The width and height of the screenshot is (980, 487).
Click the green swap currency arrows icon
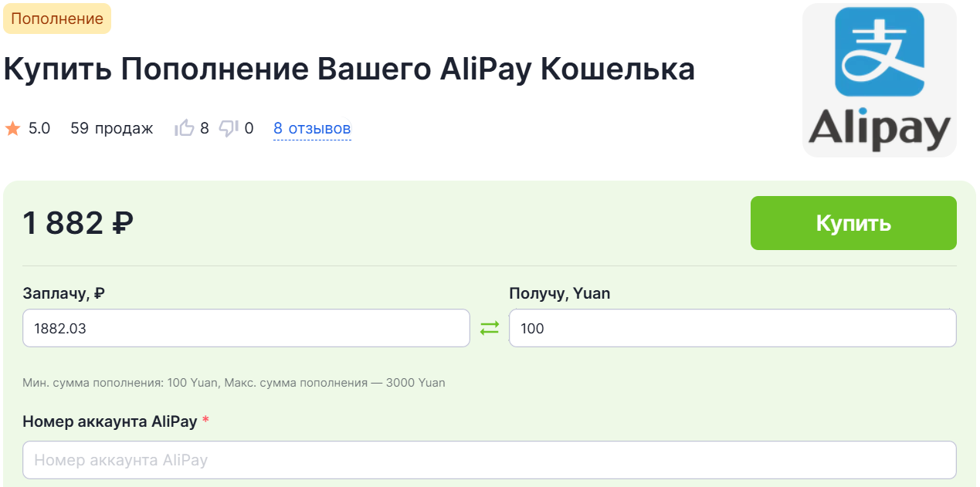click(490, 329)
